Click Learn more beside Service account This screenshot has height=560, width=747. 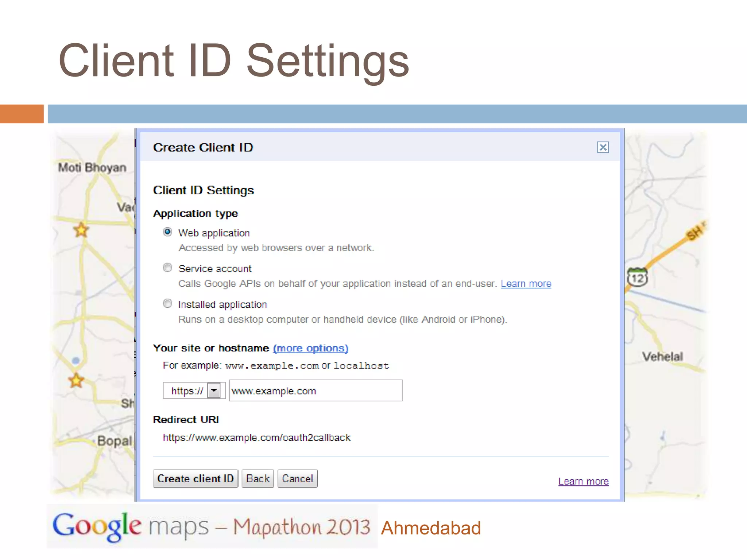point(526,284)
